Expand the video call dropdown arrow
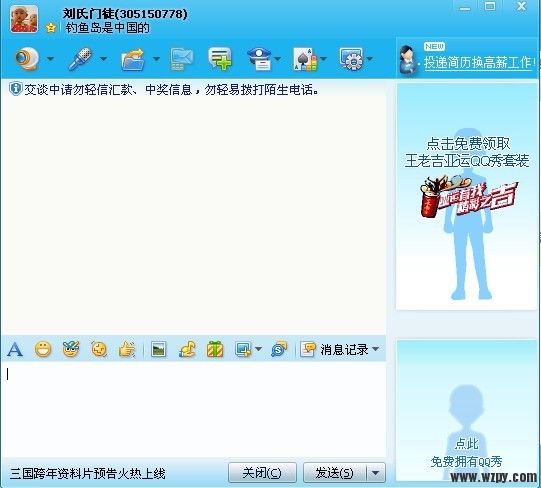The width and height of the screenshot is (541, 488). click(x=50, y=59)
